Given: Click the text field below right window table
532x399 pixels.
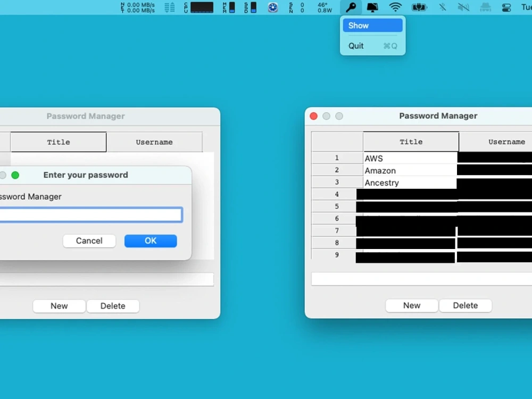Looking at the screenshot, I should click(x=422, y=279).
